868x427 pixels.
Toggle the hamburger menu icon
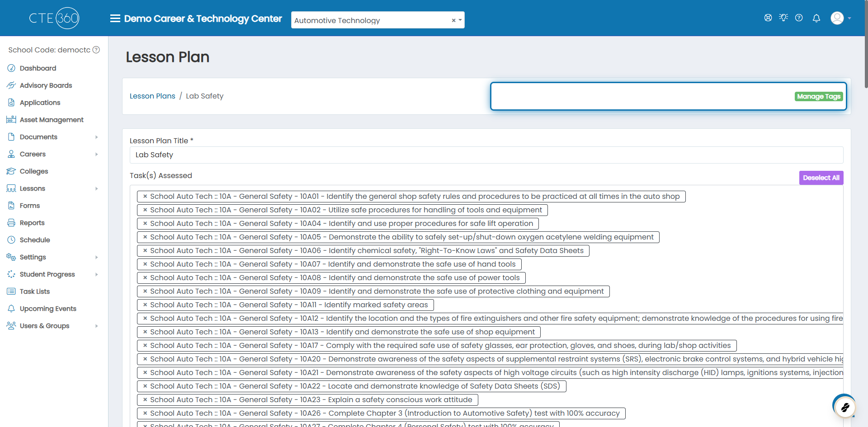[x=115, y=19]
